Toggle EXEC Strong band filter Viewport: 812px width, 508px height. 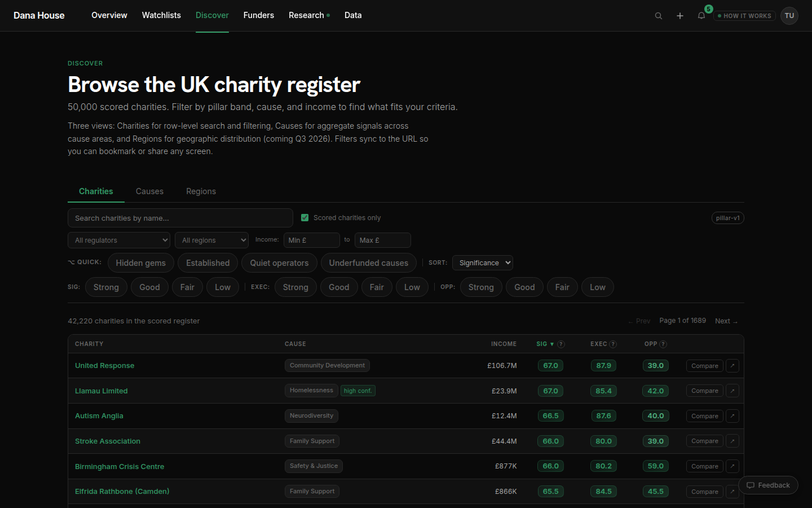click(295, 287)
